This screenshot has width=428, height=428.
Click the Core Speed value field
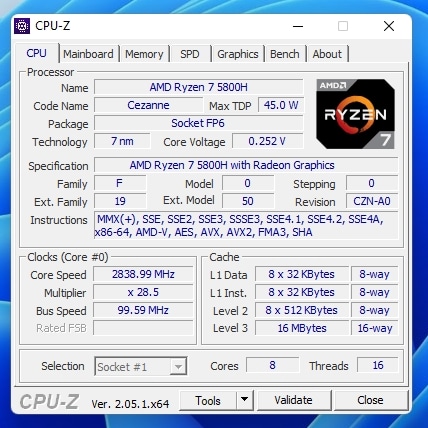(143, 274)
